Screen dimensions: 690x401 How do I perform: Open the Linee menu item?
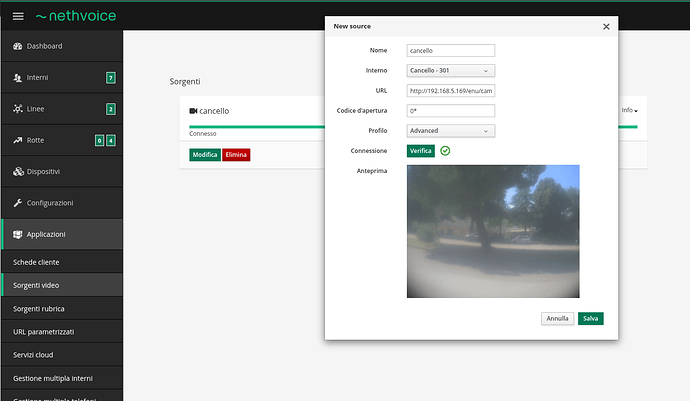click(x=62, y=109)
